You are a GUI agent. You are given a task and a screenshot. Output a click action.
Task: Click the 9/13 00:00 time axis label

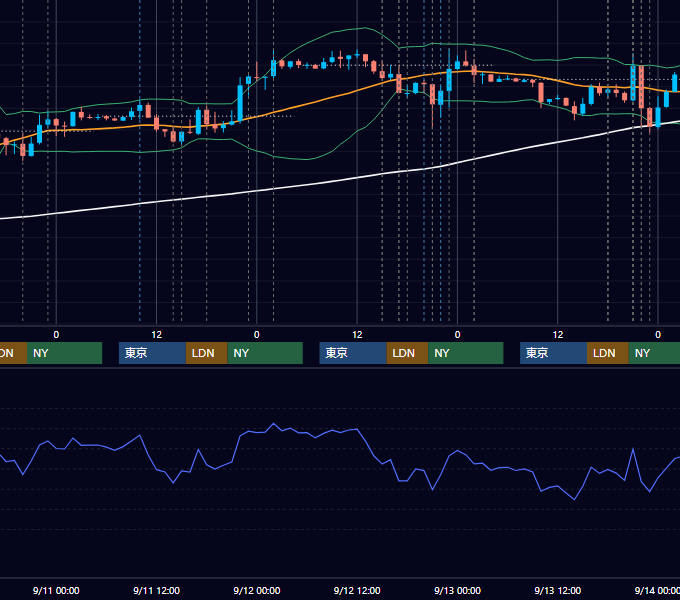click(458, 590)
